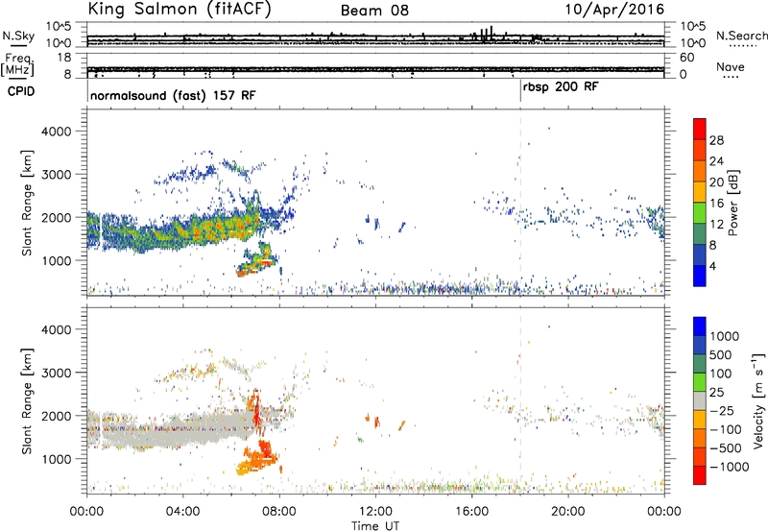Click the blue bottom of the power colorbar
This screenshot has width=768, height=532.
700,276
